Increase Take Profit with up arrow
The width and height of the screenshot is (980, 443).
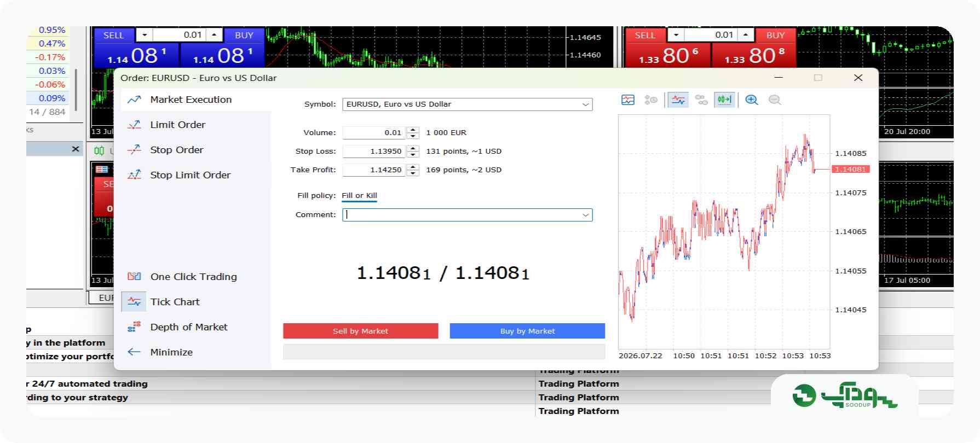point(413,167)
